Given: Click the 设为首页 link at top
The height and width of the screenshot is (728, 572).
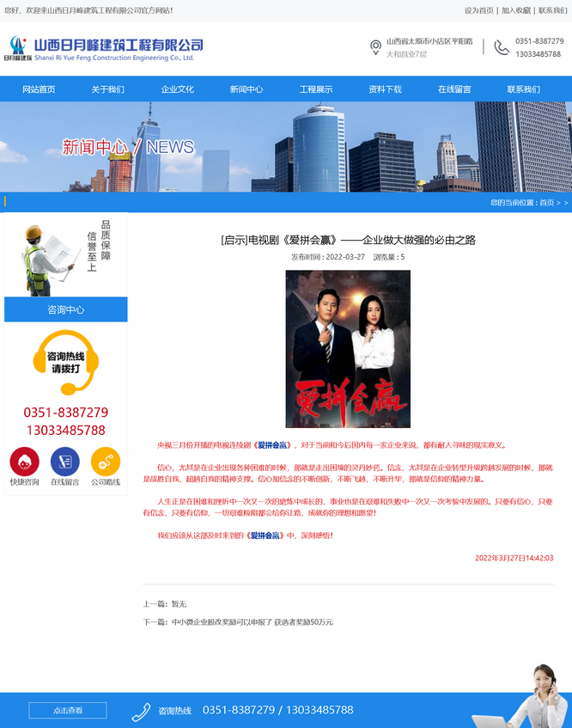Looking at the screenshot, I should tap(478, 10).
